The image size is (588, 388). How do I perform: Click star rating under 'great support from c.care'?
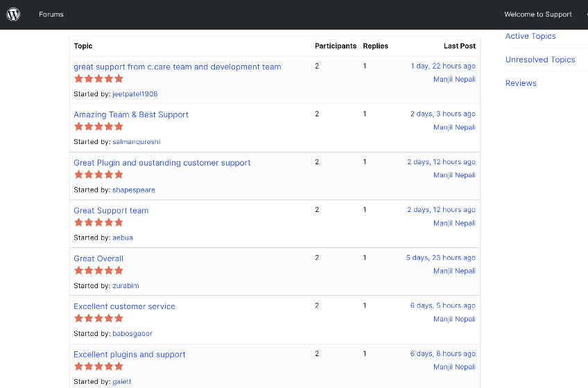point(98,78)
